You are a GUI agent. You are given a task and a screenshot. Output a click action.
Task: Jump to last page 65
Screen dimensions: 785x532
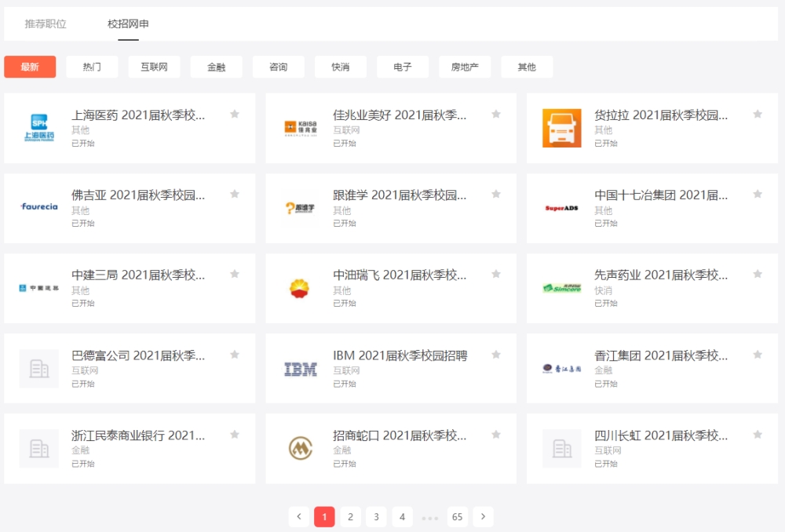457,516
